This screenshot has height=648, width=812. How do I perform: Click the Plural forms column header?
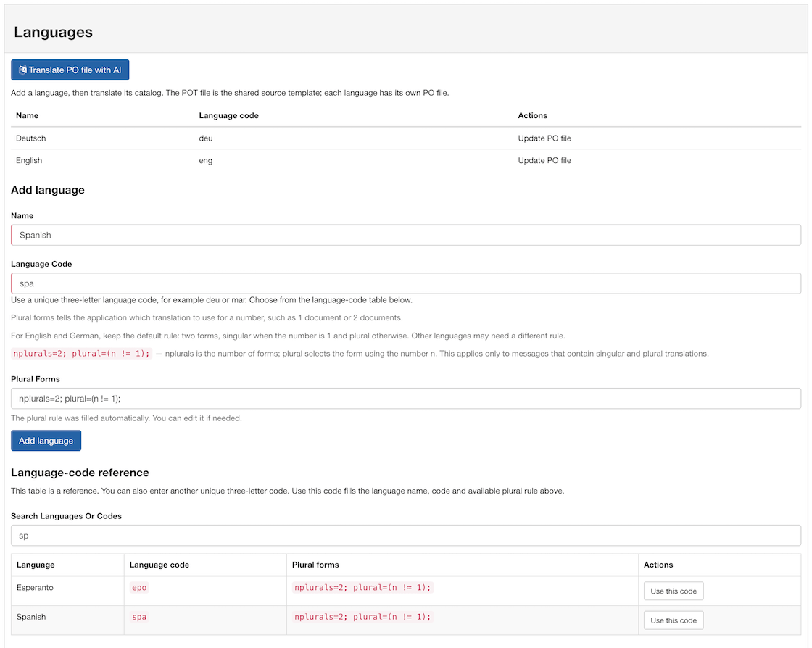point(315,565)
